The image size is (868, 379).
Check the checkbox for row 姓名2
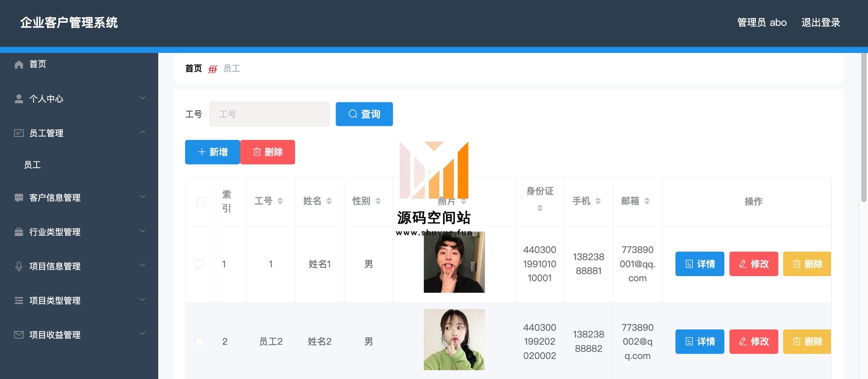pos(200,341)
